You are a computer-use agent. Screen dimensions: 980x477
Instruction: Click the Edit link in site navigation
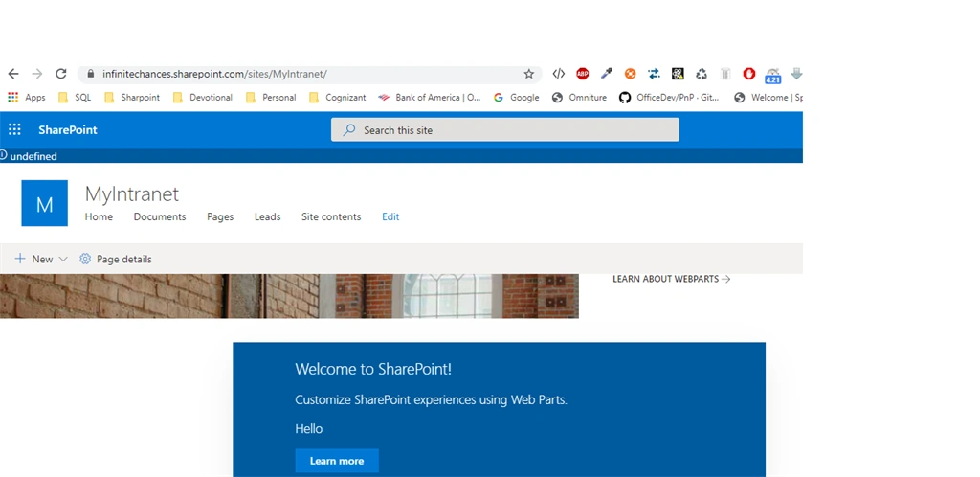pos(390,216)
